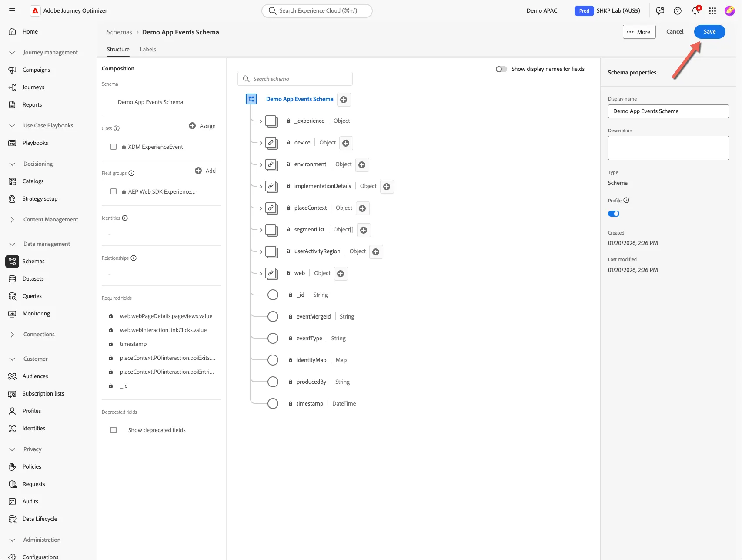Enable Show deprecated fields checkbox
Viewport: 742px width, 560px height.
(114, 430)
